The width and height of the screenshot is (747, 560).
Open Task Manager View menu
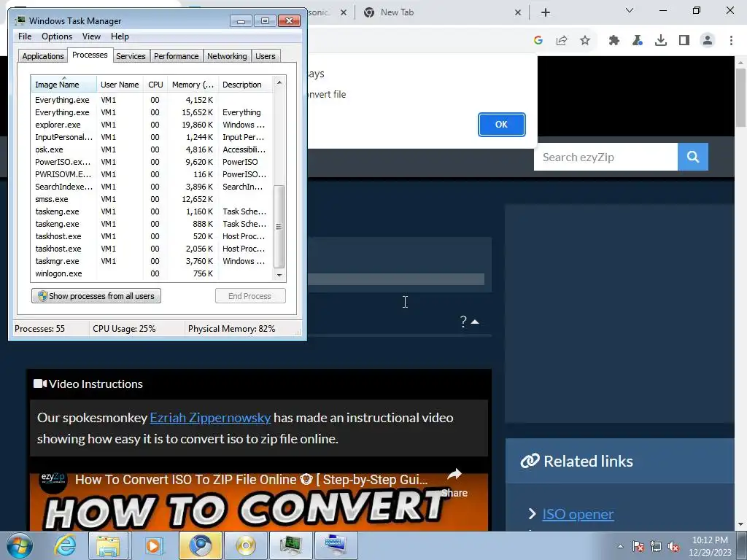(x=91, y=36)
